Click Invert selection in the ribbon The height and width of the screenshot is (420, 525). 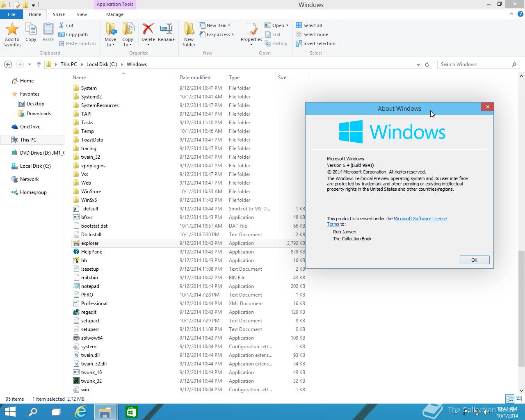pyautogui.click(x=315, y=43)
